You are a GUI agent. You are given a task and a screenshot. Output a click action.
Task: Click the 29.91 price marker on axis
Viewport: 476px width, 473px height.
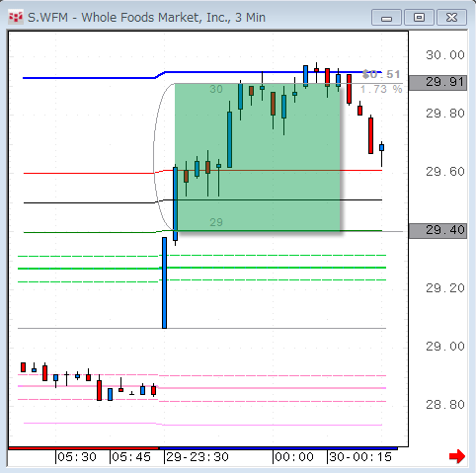[437, 82]
